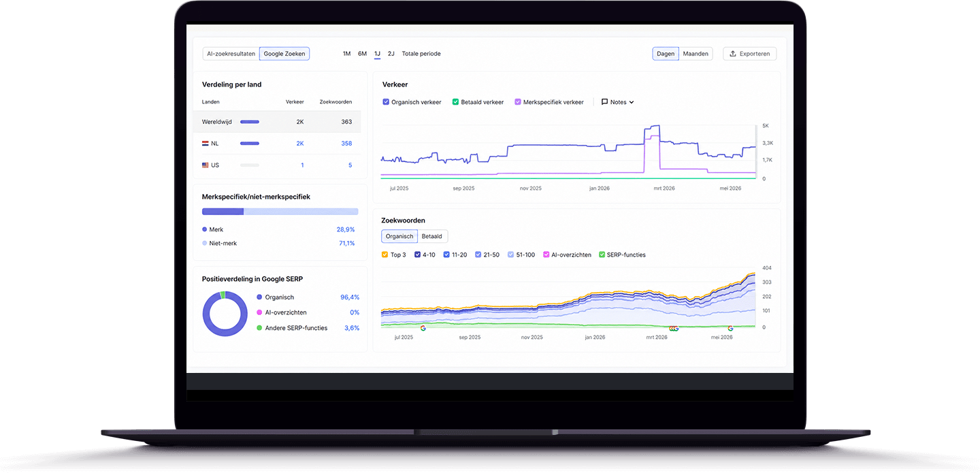Switch to the AI-zoekresultaten tab

coord(231,54)
